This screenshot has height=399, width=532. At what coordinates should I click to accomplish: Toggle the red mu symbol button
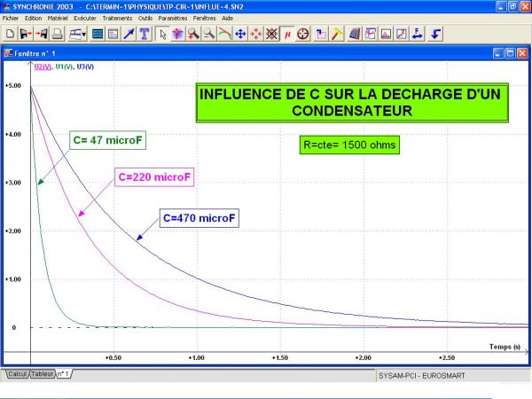coord(287,34)
